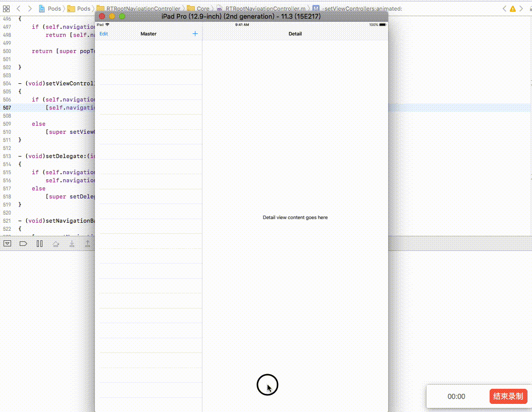Tap the plus add button in Master

195,34
